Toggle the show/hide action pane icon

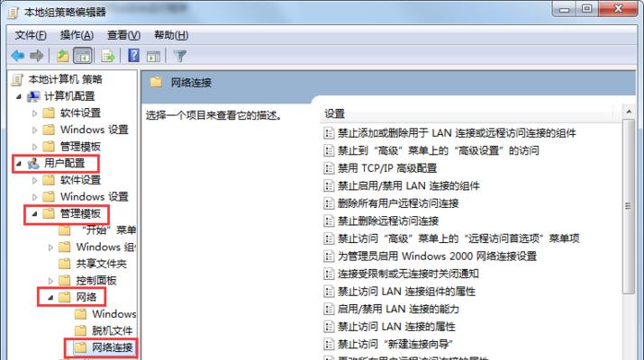tap(154, 56)
